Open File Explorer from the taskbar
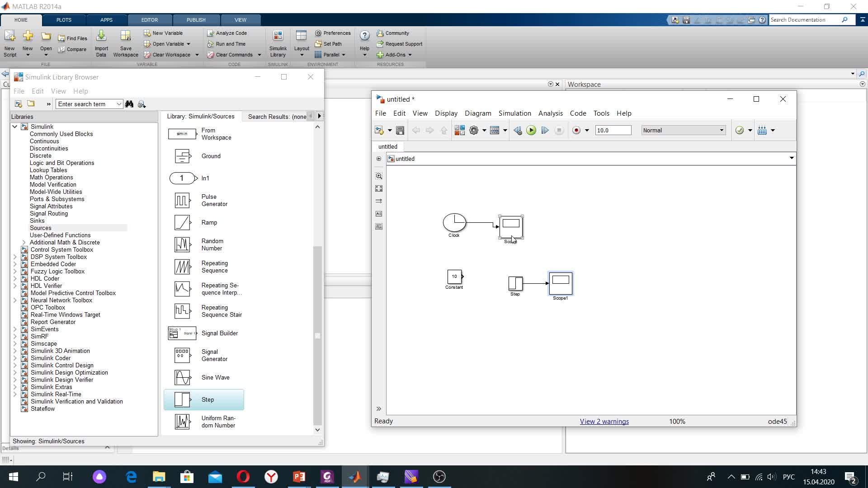This screenshot has width=868, height=488. (x=159, y=477)
